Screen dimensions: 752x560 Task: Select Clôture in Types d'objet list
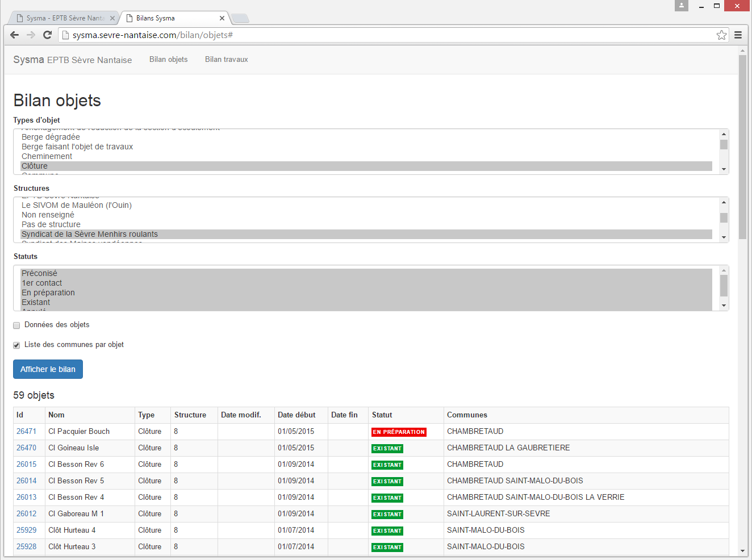366,166
